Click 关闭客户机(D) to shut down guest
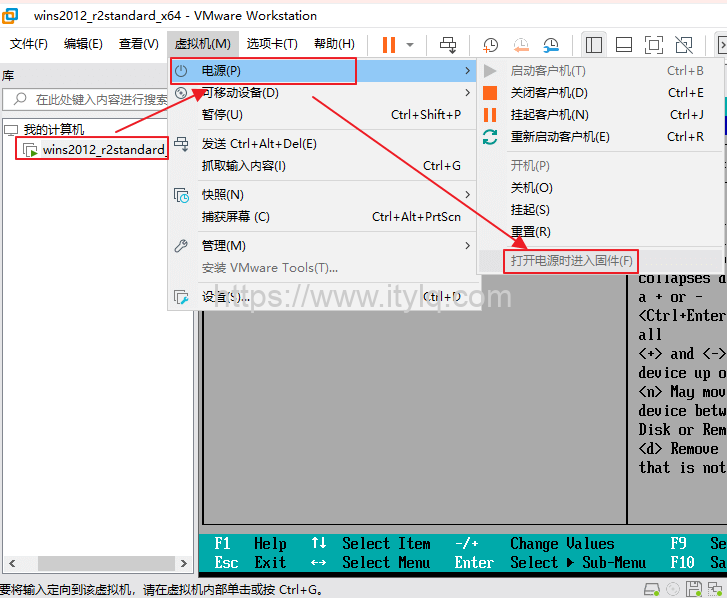The width and height of the screenshot is (727, 598). [x=549, y=93]
